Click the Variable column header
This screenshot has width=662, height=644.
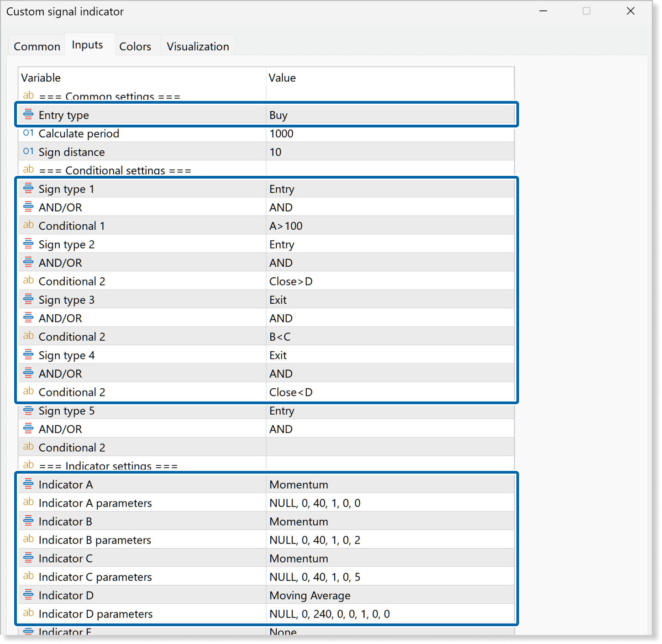click(41, 77)
